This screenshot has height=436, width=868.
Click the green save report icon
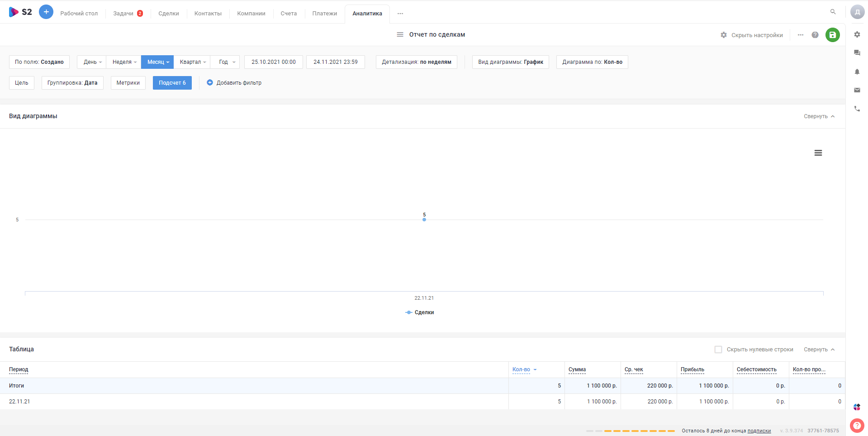click(x=832, y=35)
